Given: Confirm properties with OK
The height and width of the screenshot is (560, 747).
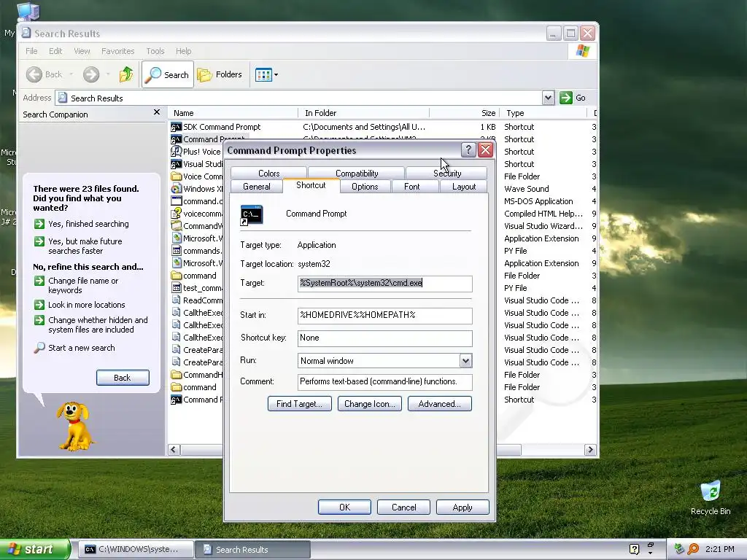Looking at the screenshot, I should coord(344,507).
